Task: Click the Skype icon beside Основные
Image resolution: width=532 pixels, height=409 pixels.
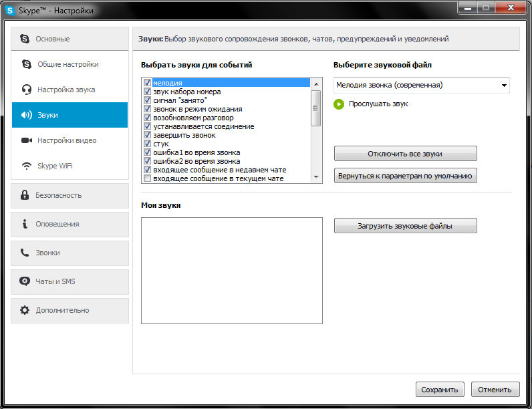Action: tap(25, 39)
